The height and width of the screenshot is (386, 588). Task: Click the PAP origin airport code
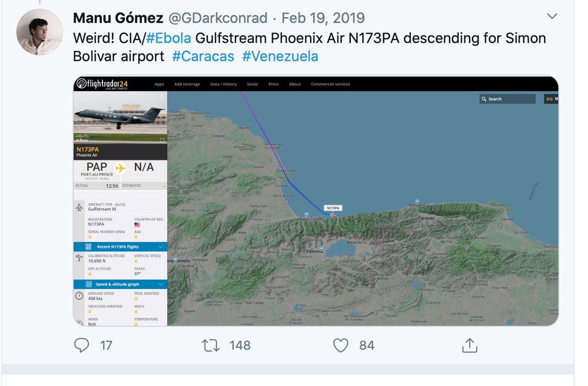click(x=97, y=167)
